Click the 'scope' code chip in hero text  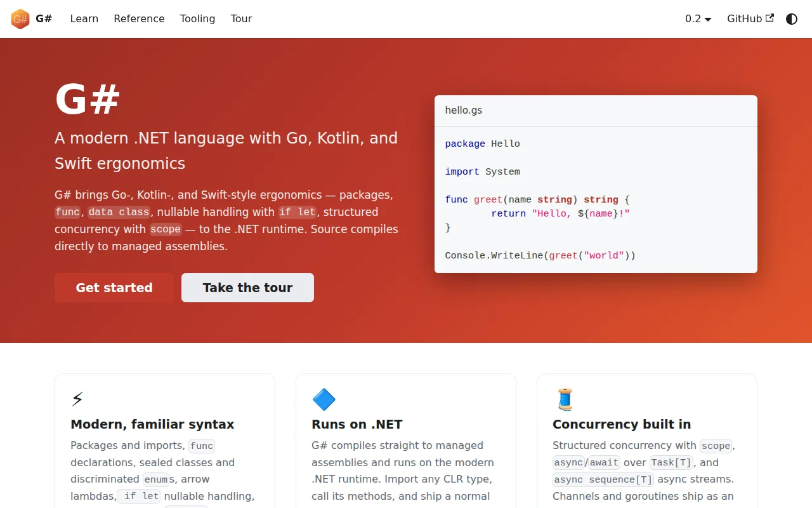(x=166, y=229)
